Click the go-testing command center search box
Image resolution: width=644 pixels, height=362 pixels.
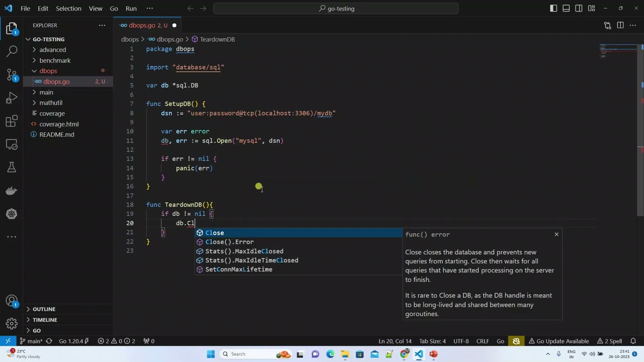tap(336, 9)
